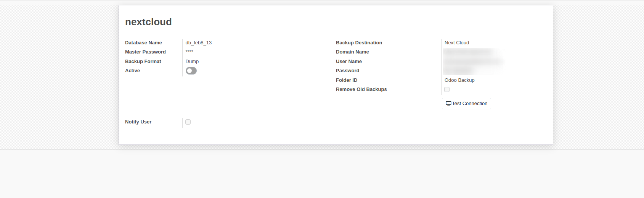Screen dimensions: 644x198
Task: Click the Database Name label
Action: (143, 43)
